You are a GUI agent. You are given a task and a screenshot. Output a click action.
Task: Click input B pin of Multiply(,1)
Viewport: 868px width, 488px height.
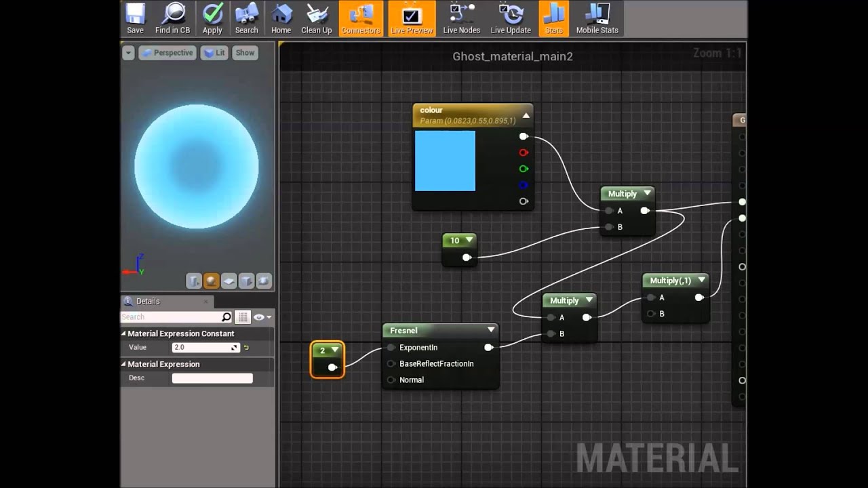coord(651,314)
